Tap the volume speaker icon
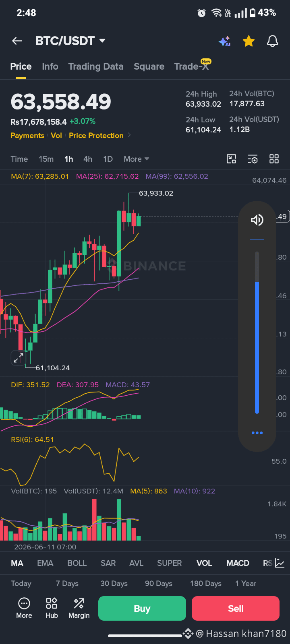The height and width of the screenshot is (644, 290). coord(257,220)
